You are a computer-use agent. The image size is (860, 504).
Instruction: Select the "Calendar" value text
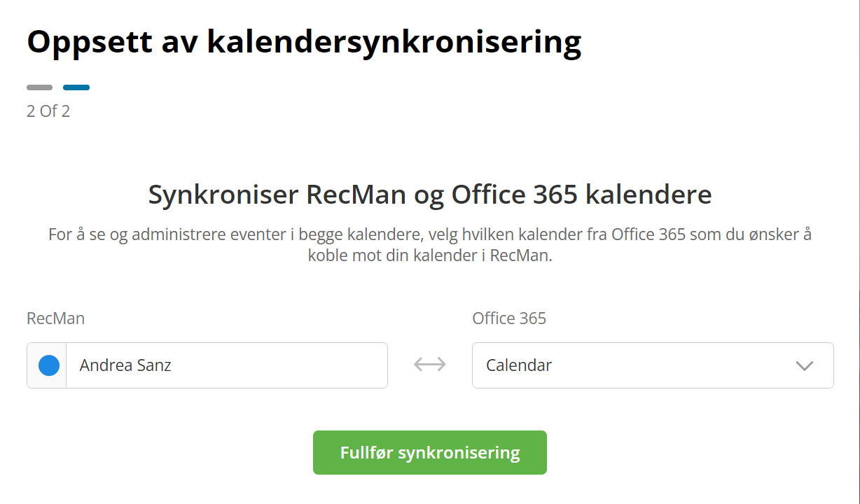pyautogui.click(x=519, y=365)
